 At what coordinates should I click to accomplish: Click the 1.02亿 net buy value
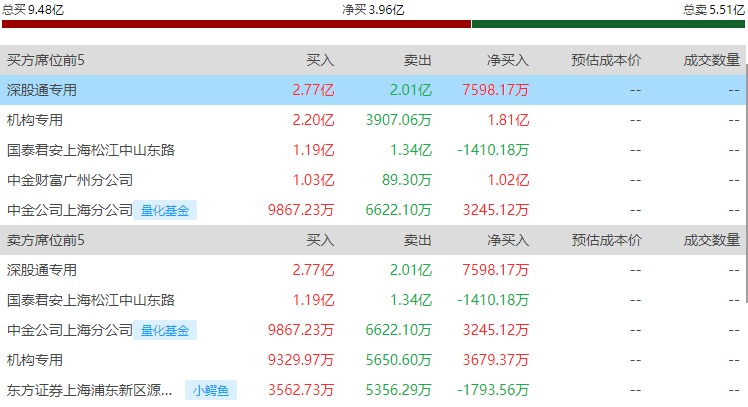pyautogui.click(x=508, y=180)
